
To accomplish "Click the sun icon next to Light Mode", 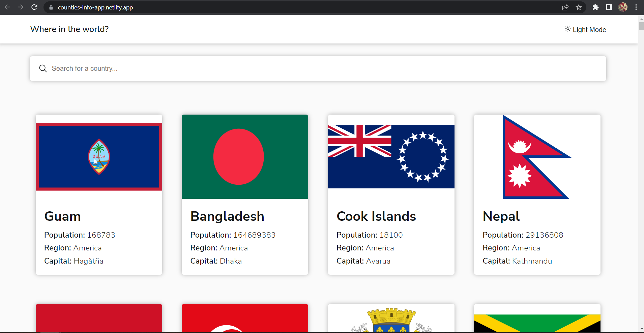I will coord(567,29).
